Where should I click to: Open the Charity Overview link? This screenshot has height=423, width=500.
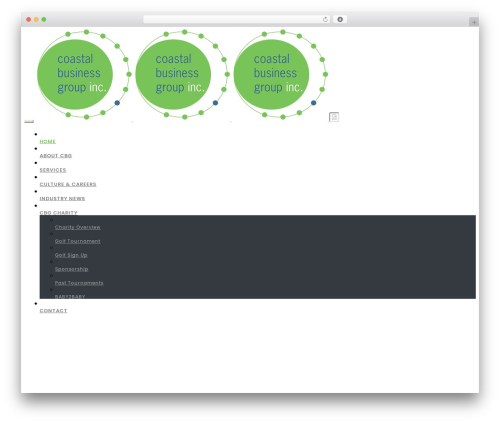[78, 227]
